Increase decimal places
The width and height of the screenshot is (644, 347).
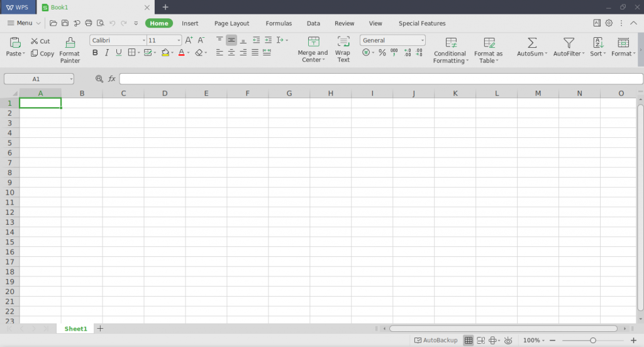pos(407,52)
